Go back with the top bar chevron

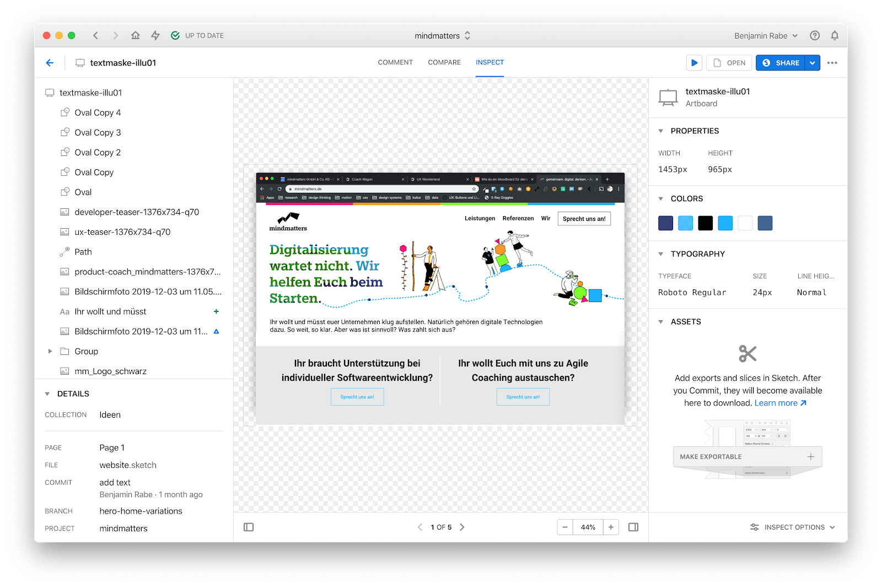(95, 35)
